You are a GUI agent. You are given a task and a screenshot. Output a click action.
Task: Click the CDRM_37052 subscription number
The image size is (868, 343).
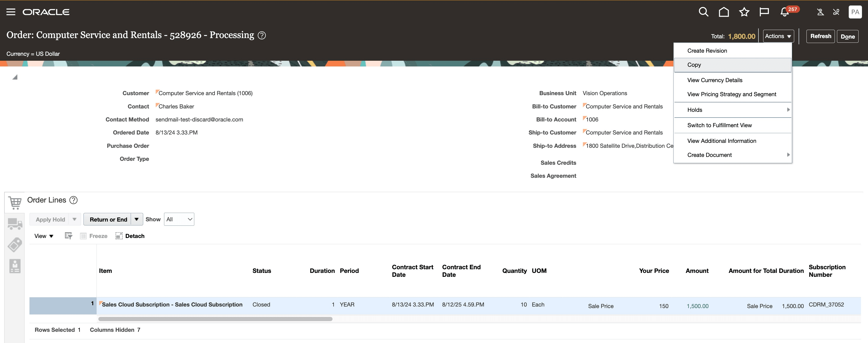pyautogui.click(x=826, y=305)
